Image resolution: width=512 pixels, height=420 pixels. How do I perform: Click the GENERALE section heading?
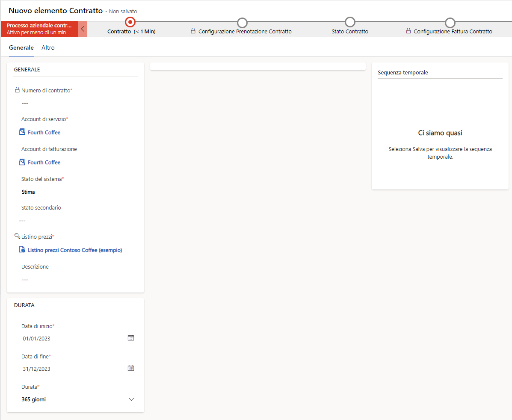(x=27, y=70)
